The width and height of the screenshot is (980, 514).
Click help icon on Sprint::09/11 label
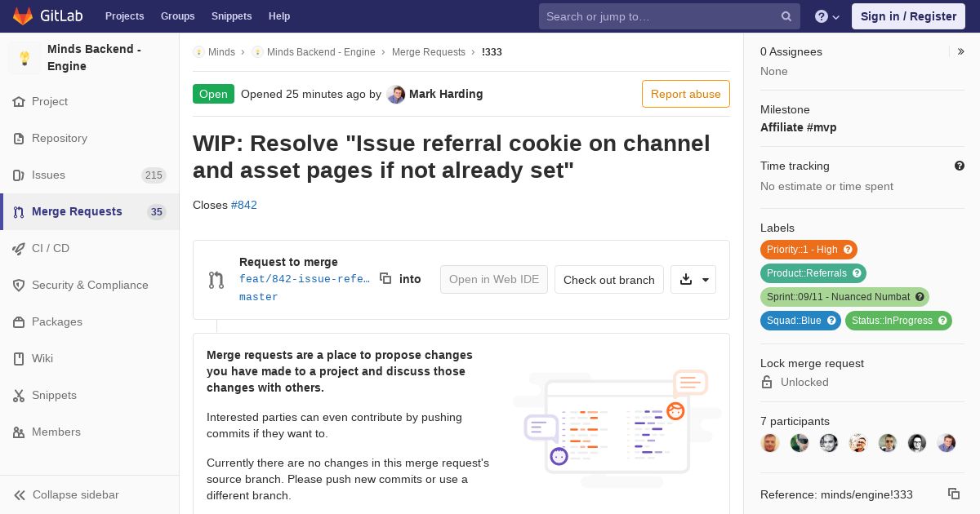920,297
